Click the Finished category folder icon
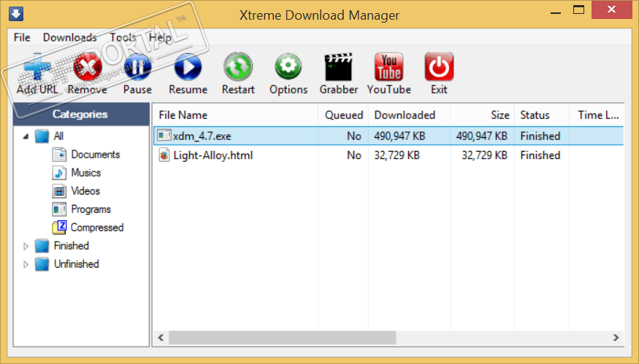This screenshot has width=639, height=364. [x=42, y=246]
